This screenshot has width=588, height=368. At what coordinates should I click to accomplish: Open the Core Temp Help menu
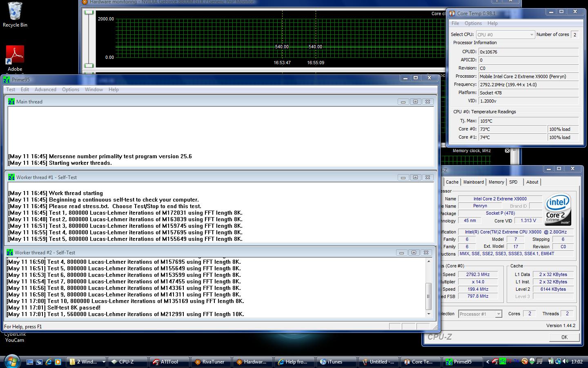point(492,23)
